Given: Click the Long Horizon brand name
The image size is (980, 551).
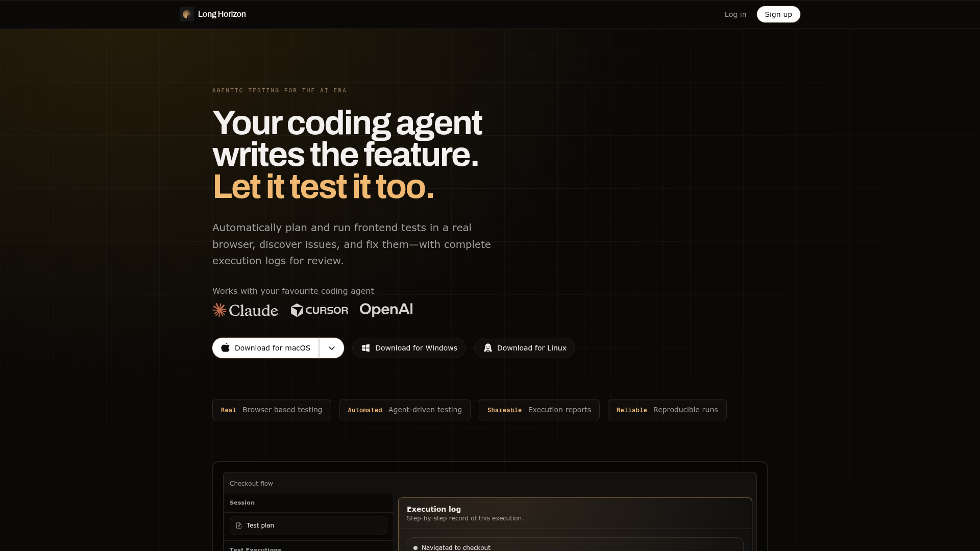Looking at the screenshot, I should pyautogui.click(x=222, y=14).
